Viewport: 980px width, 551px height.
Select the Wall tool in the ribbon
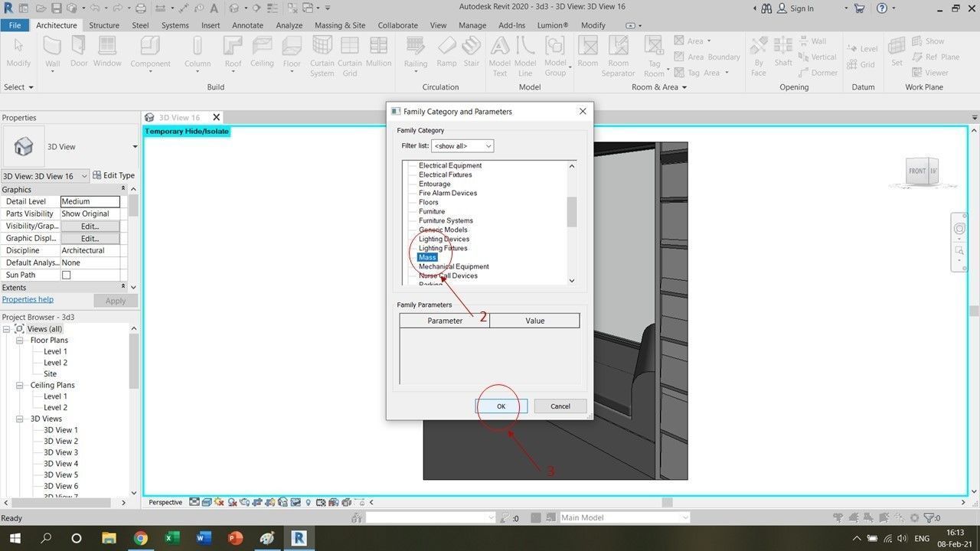[52, 52]
